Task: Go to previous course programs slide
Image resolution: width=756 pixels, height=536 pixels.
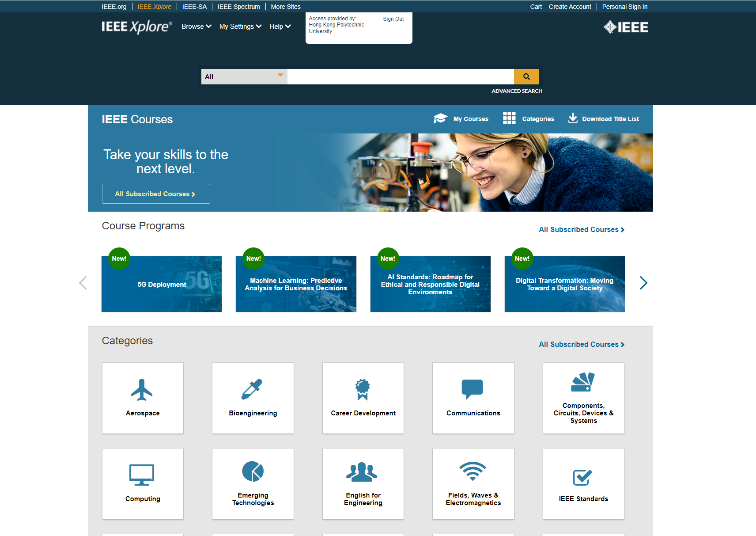Action: pyautogui.click(x=83, y=283)
